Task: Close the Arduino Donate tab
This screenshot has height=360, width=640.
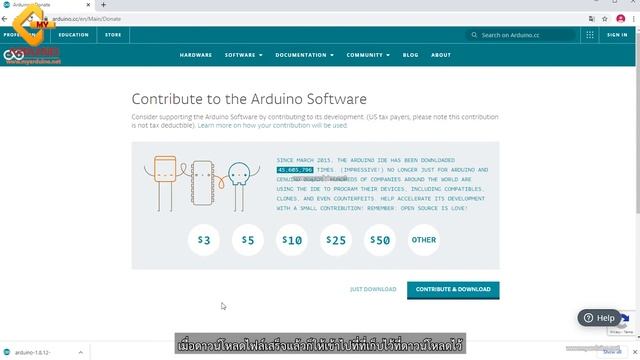Action: [x=88, y=5]
